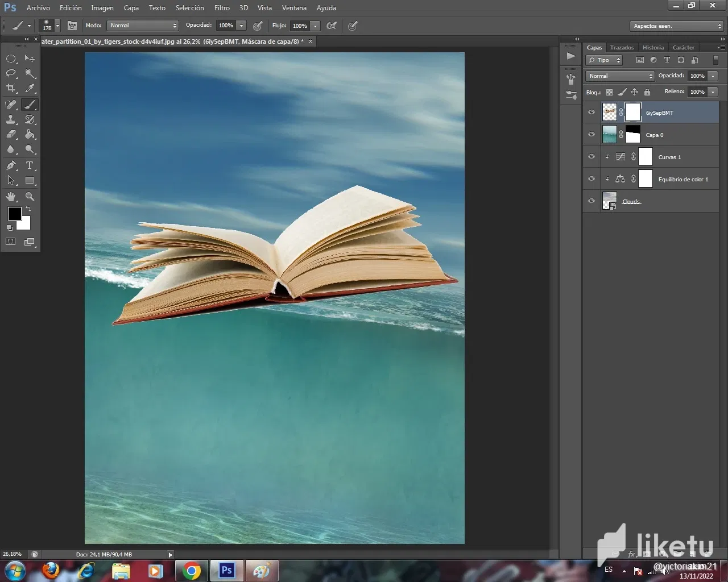Filter layers by adjustment layers icon
This screenshot has height=582, width=728.
pyautogui.click(x=653, y=60)
